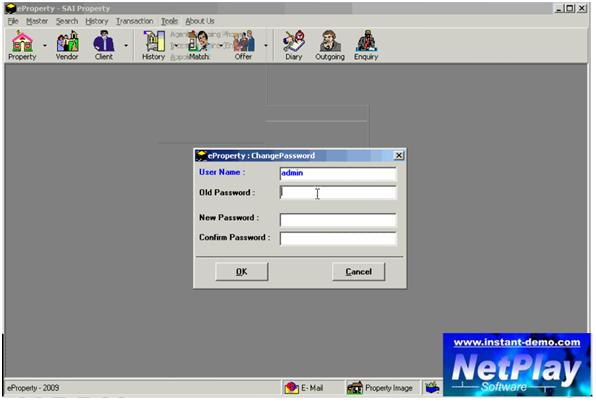Click the E-Mail status bar icon
The image size is (596, 410).
click(x=292, y=388)
